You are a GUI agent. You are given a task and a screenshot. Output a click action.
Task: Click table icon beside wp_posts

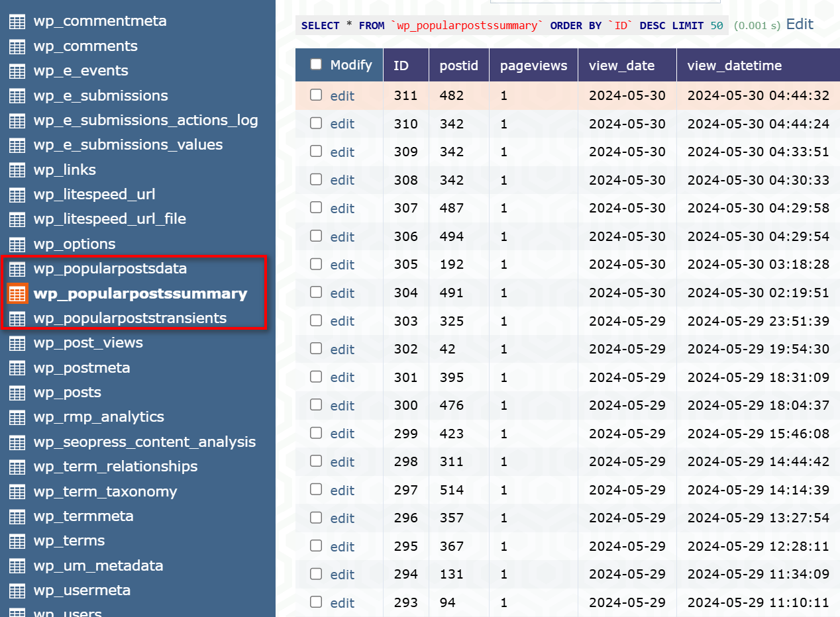click(x=17, y=393)
